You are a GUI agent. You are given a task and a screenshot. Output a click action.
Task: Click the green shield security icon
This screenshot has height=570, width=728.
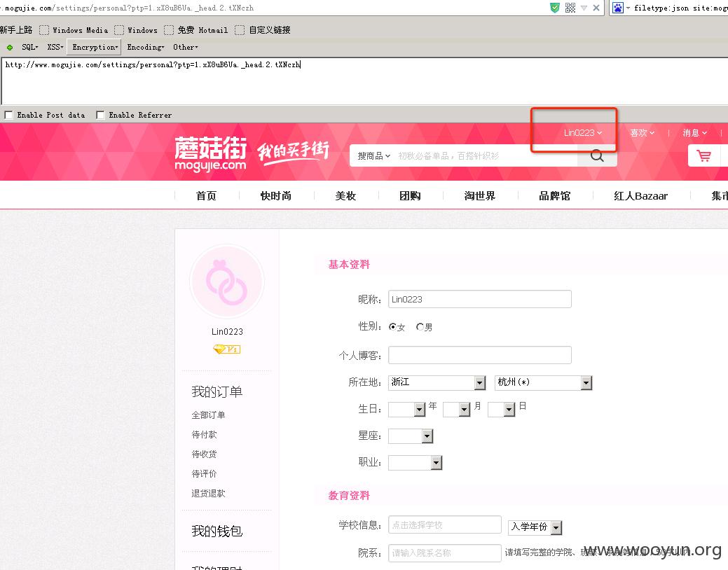tap(555, 8)
